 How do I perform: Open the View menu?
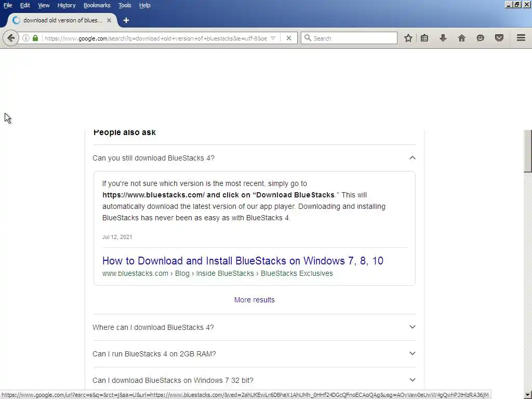[x=44, y=5]
